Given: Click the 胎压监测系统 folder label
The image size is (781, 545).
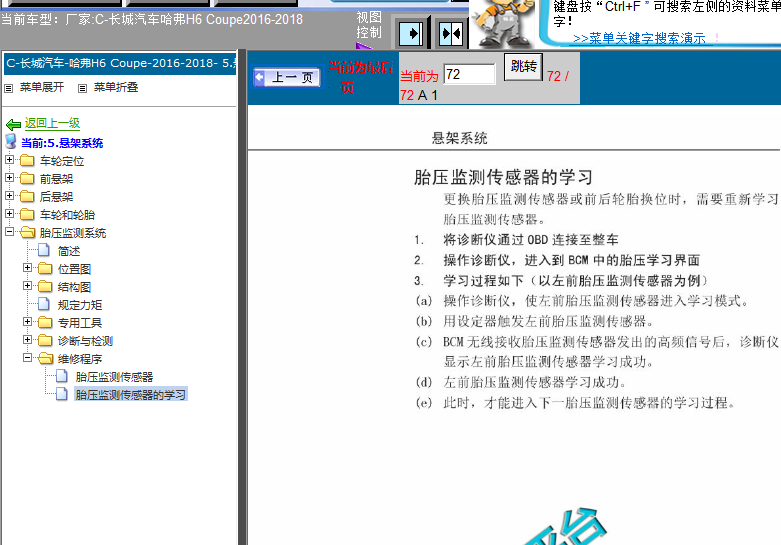Looking at the screenshot, I should point(73,233).
